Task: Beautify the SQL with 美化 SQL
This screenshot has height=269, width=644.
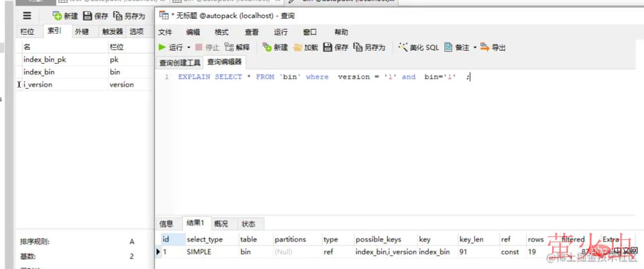Action: tap(419, 47)
